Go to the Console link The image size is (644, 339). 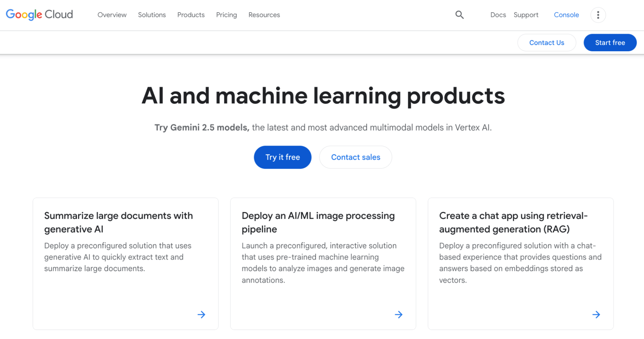(x=566, y=15)
